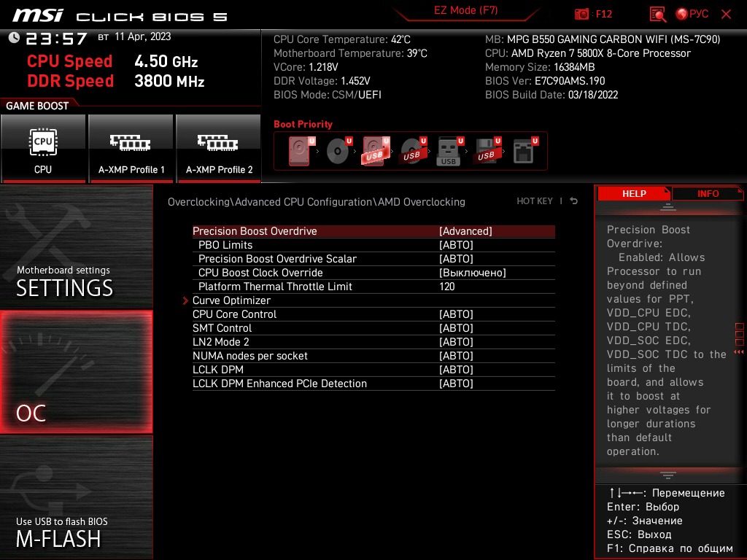This screenshot has width=747, height=560.
Task: Expand the Curve Optimizer submenu
Action: [x=373, y=300]
